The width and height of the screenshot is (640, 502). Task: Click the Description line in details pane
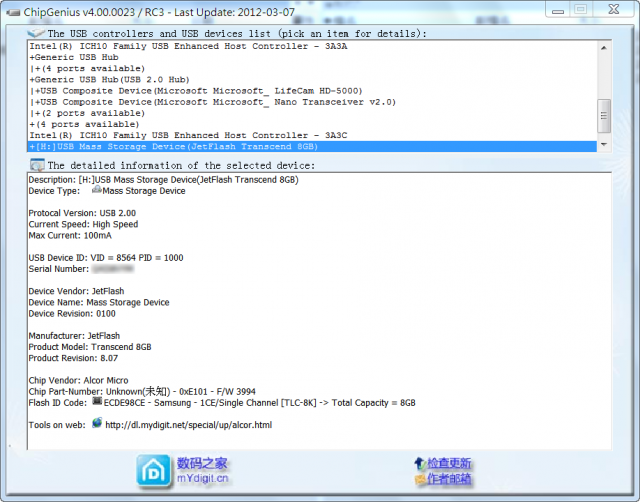[163, 180]
